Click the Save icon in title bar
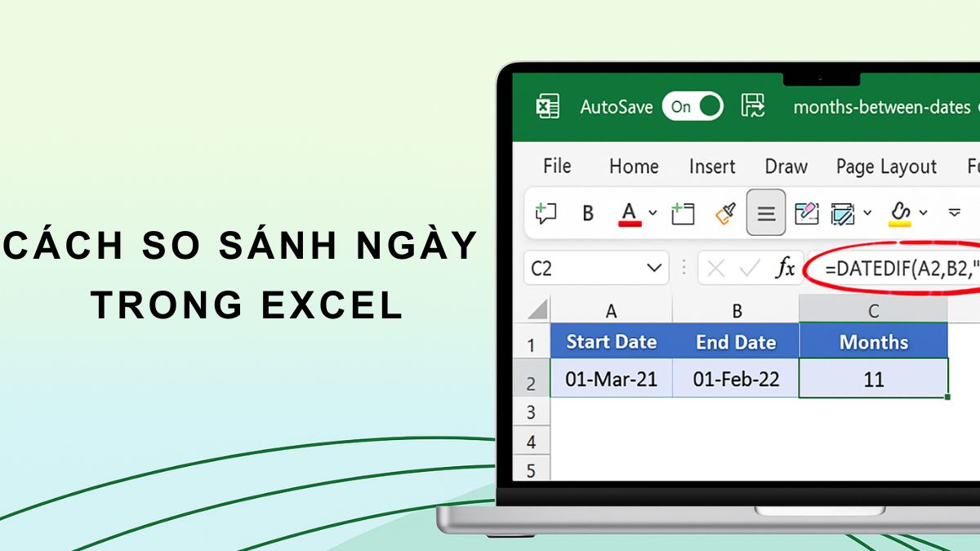Screen dimensions: 980x551 click(752, 106)
